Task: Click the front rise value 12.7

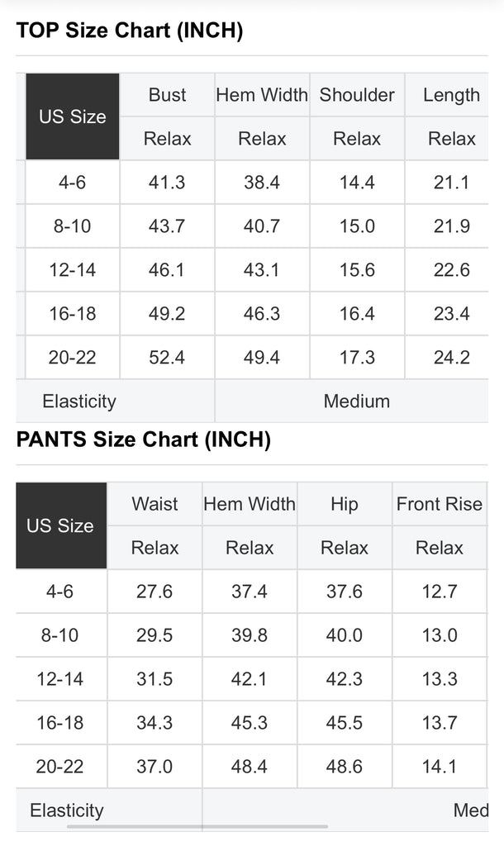Action: click(440, 592)
